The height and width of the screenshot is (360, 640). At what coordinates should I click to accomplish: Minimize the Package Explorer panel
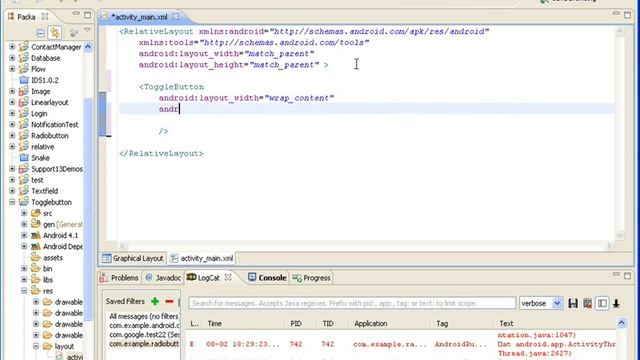(76, 15)
